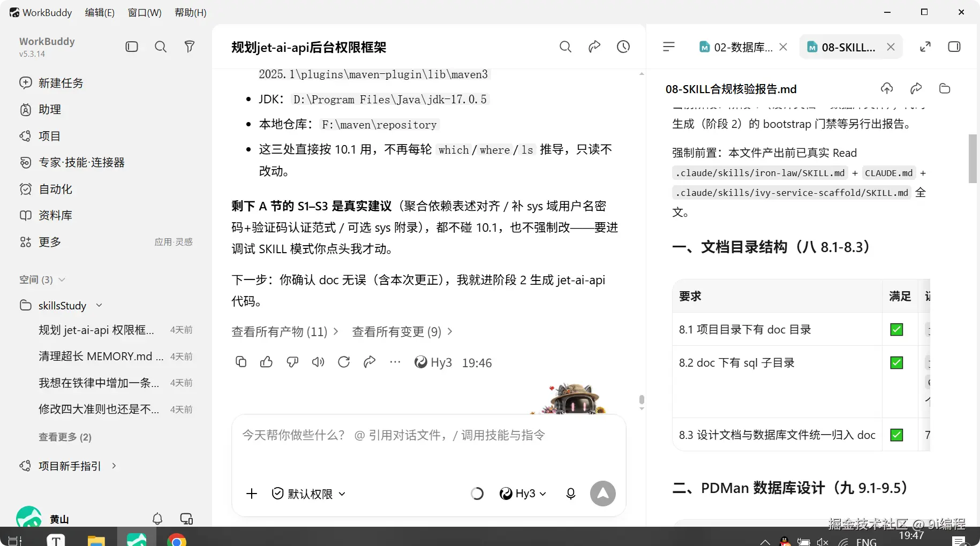
Task: Give the reply a thumbs down
Action: 292,362
